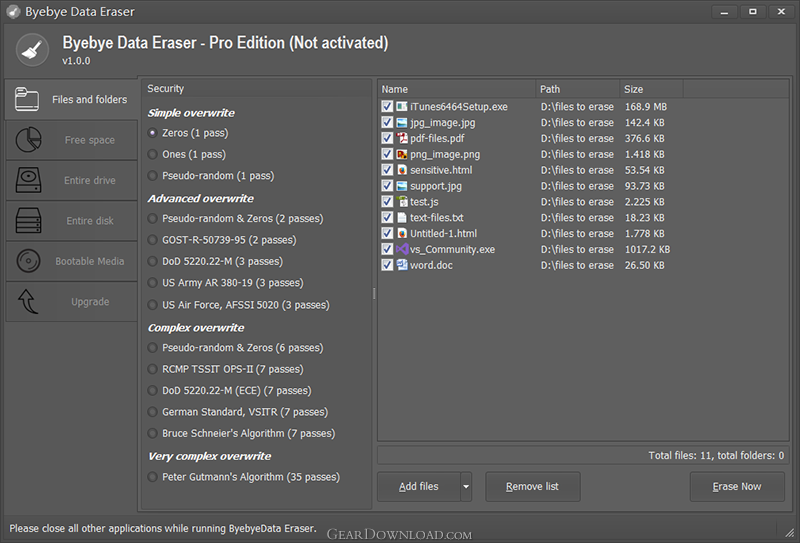Click the Upgrade arrow icon
Screen dimensions: 800x543
click(x=27, y=301)
